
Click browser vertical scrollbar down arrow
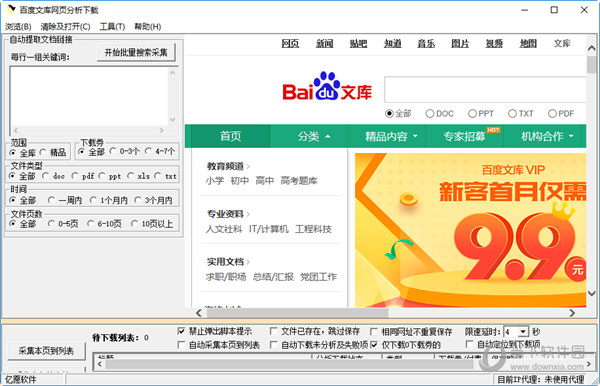(x=592, y=293)
